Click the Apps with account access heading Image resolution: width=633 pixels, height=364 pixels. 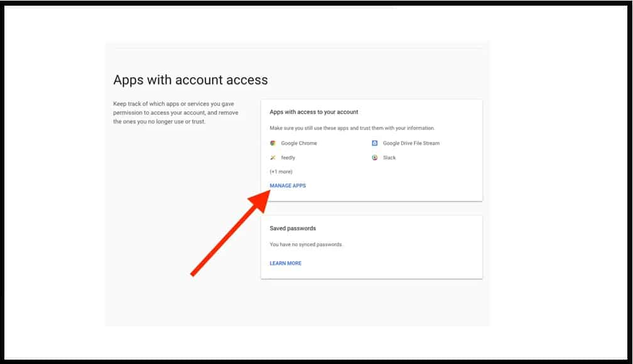190,80
